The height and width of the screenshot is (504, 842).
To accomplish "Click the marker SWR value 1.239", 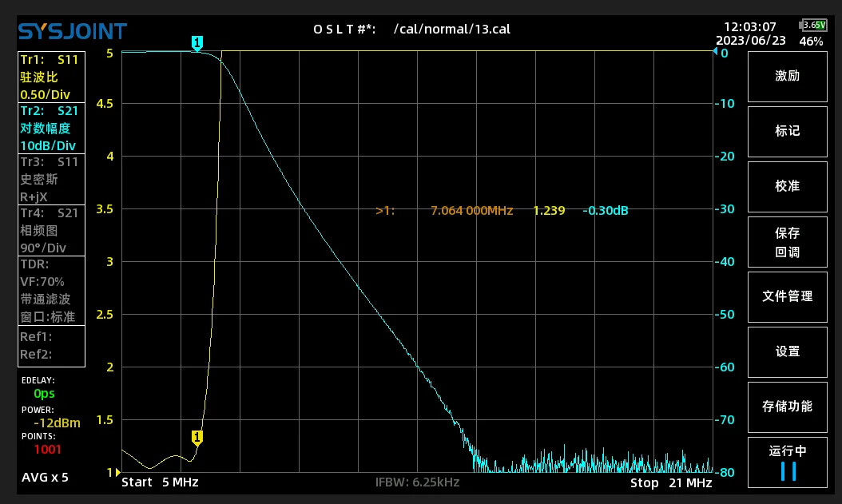I will pos(549,210).
